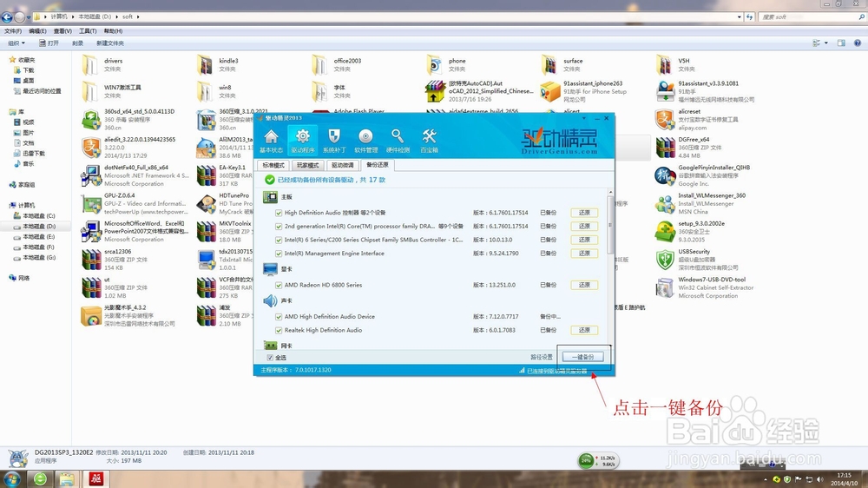Screen dimensions: 868x488
Task: Open Driver Genius title bar menu arrow
Action: [x=583, y=118]
